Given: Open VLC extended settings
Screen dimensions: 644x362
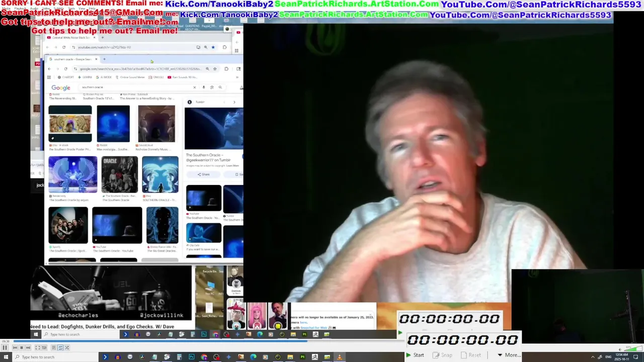Looking at the screenshot, I should pos(44,347).
